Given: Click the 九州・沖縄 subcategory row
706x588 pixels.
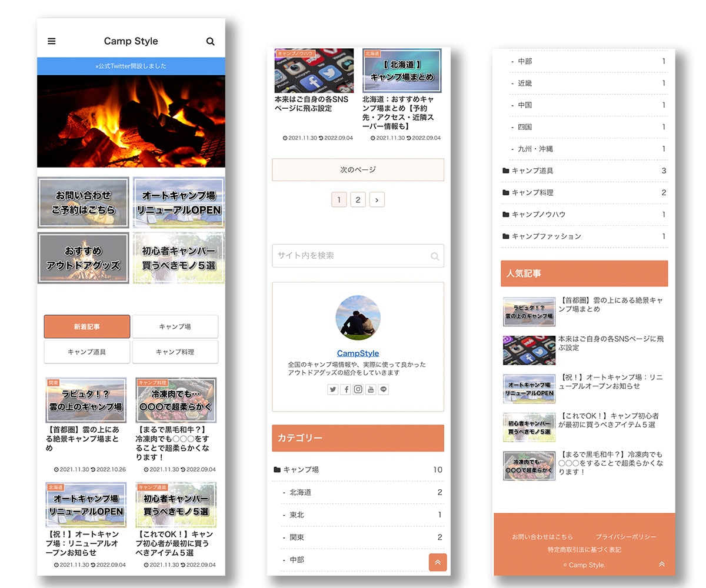Looking at the screenshot, I should (589, 149).
